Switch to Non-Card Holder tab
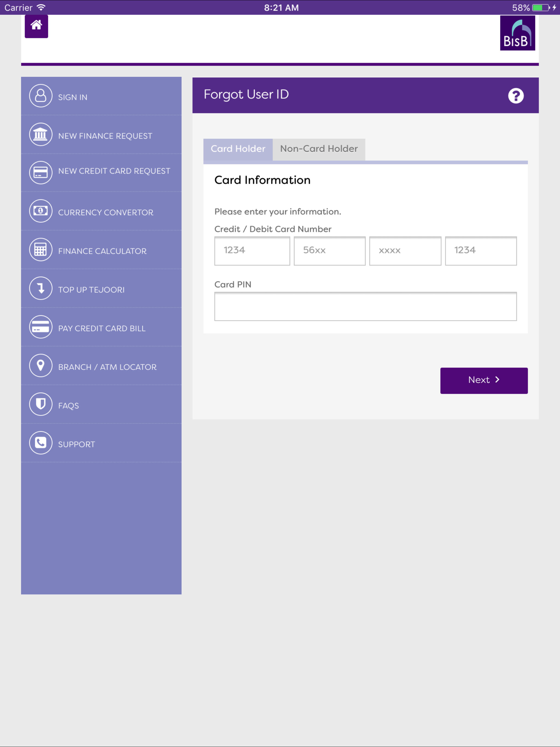560x747 pixels. 319,149
